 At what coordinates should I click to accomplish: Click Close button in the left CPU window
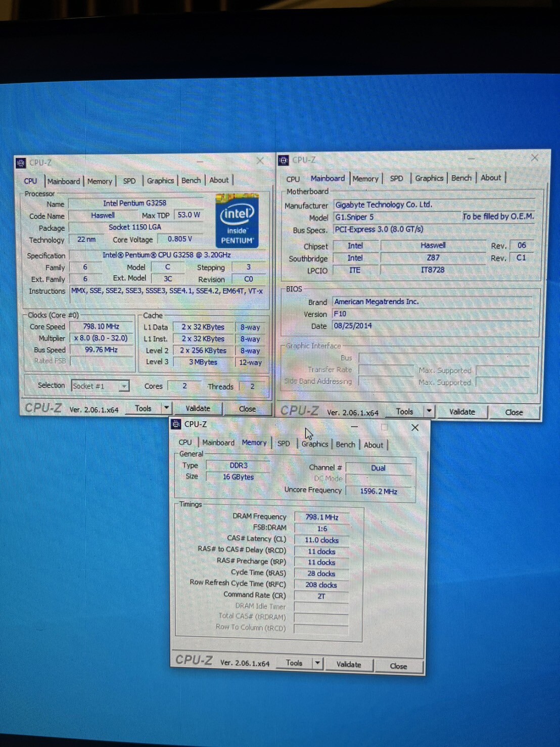point(247,409)
